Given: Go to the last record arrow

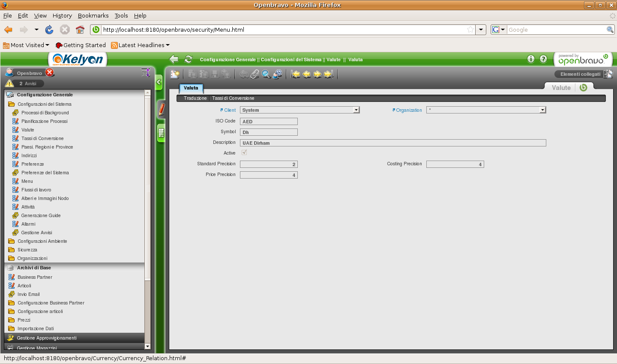Looking at the screenshot, I should (328, 74).
